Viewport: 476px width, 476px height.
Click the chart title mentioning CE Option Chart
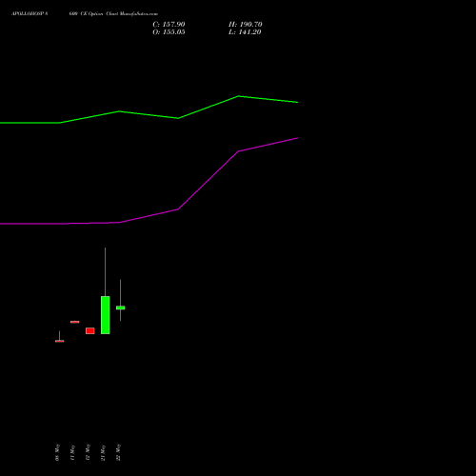point(85,14)
